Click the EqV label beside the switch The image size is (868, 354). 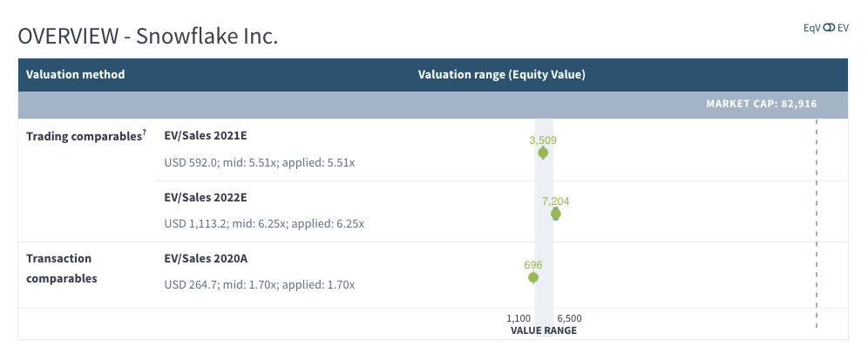point(812,28)
